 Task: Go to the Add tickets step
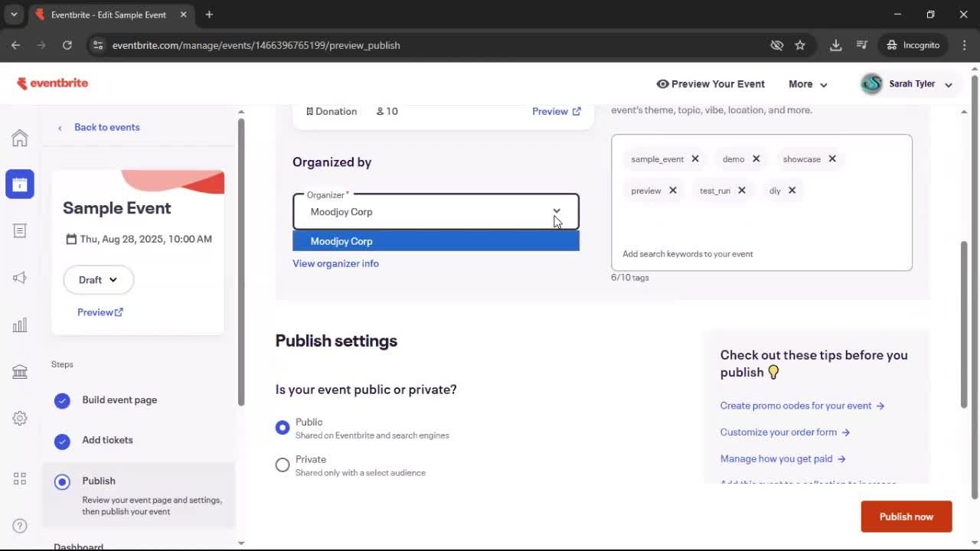[107, 440]
